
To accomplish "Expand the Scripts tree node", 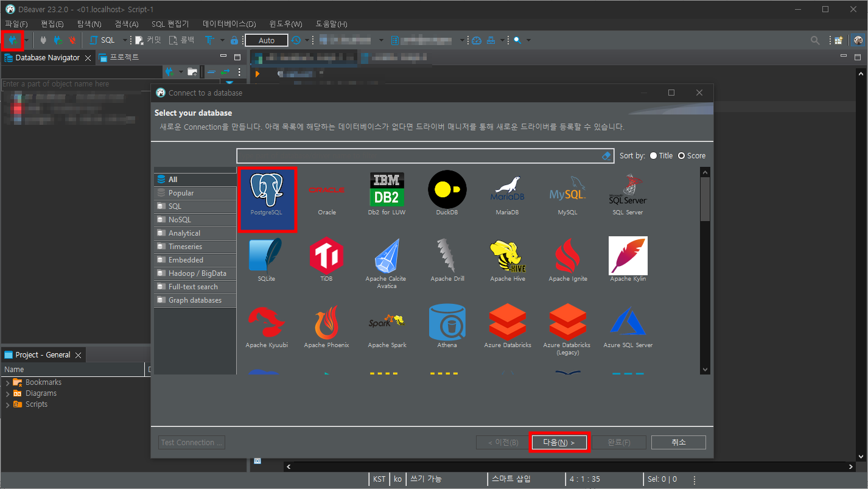I will (7, 405).
